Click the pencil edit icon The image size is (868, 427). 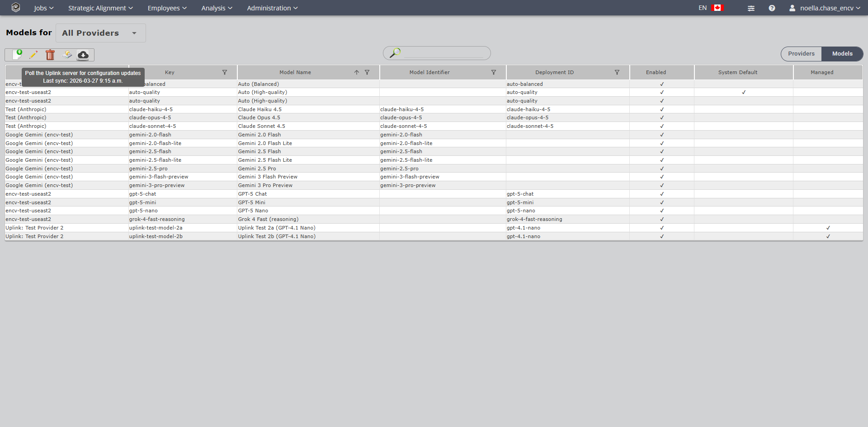pos(33,55)
